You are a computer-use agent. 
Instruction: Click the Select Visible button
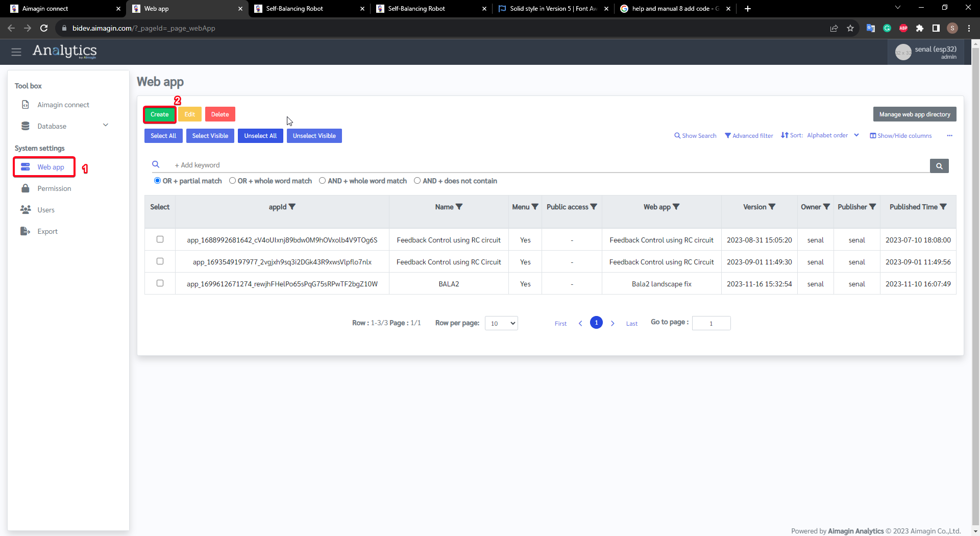pos(210,136)
